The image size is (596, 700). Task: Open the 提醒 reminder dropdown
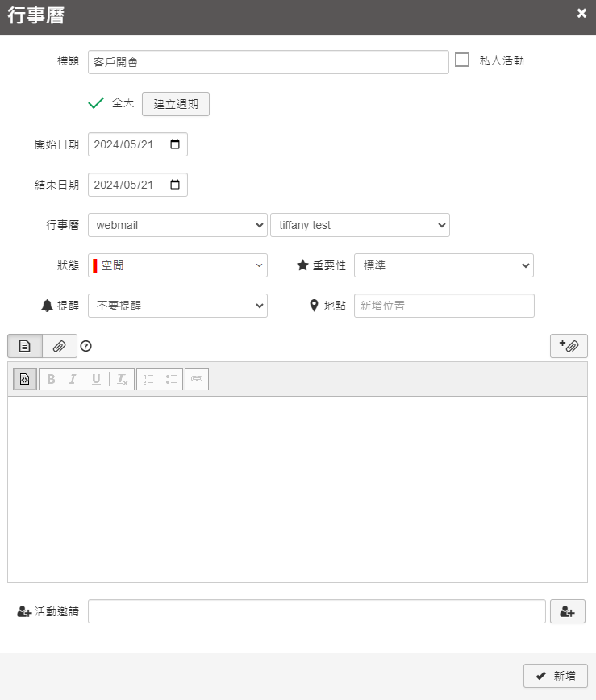point(177,306)
